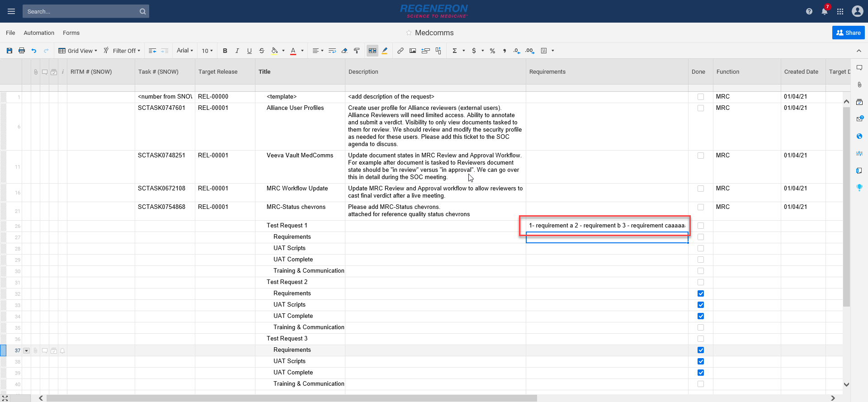Check Done for Test Request 1 row
The width and height of the screenshot is (868, 402).
point(701,226)
